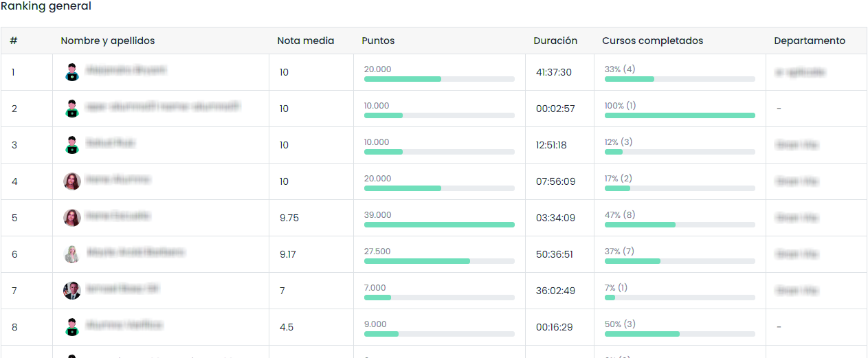This screenshot has width=868, height=358.
Task: Sort by the Nota media column header
Action: pos(305,41)
